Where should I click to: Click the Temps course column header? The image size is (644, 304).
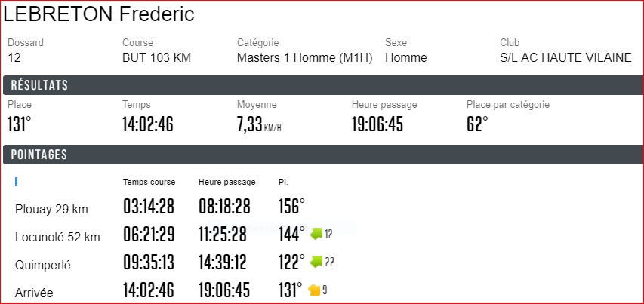[x=149, y=182]
